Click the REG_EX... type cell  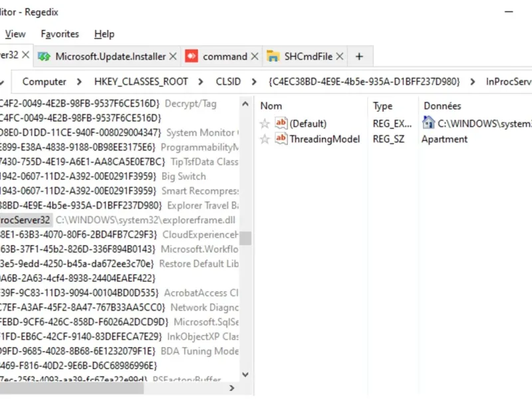coord(392,124)
